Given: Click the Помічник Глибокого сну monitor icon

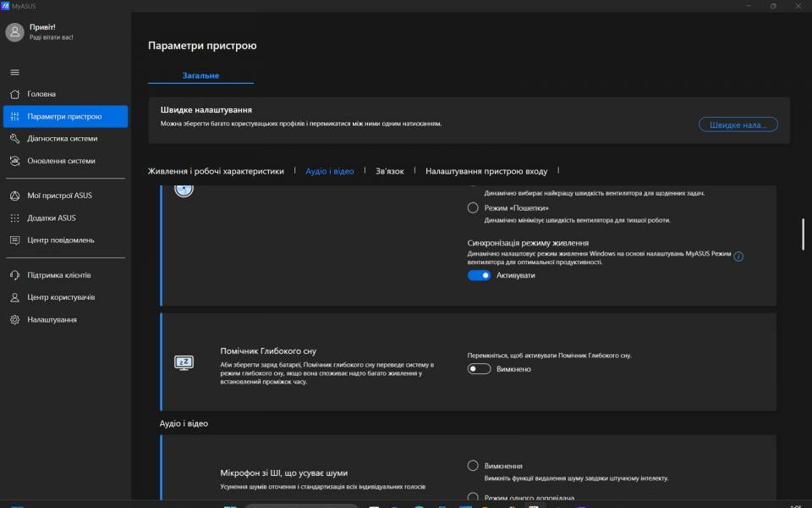Looking at the screenshot, I should (x=184, y=363).
